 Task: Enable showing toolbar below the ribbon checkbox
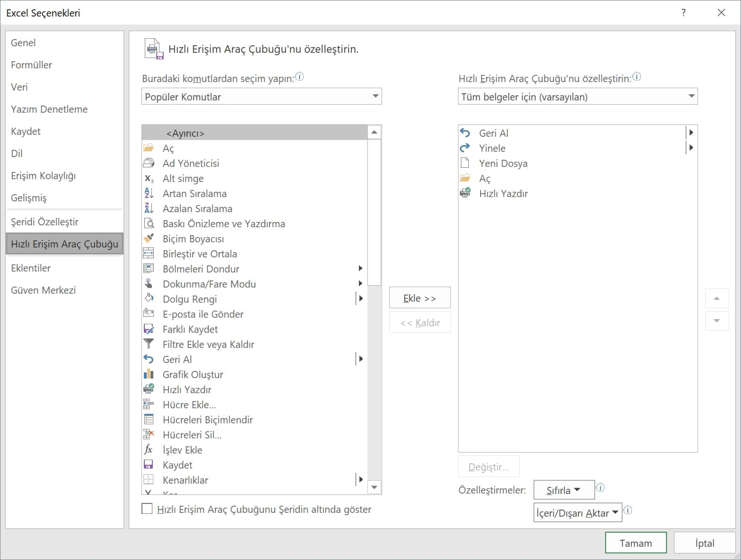[x=147, y=509]
